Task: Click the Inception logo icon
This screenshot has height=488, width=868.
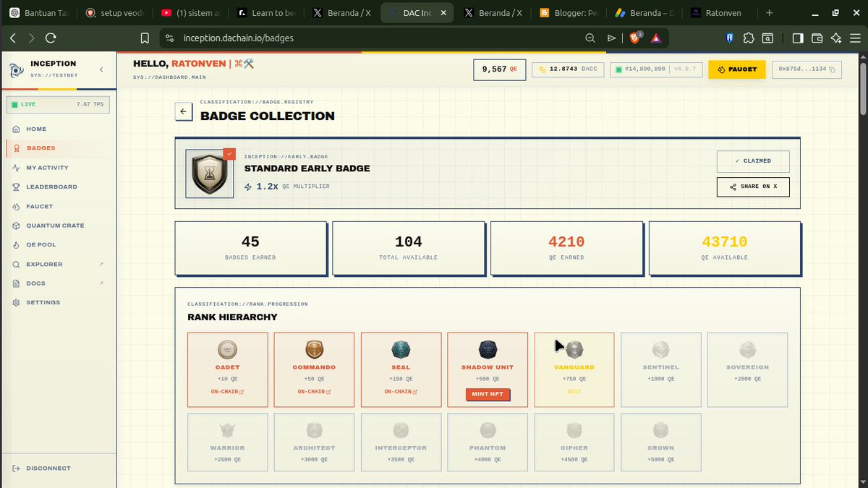Action: point(16,70)
